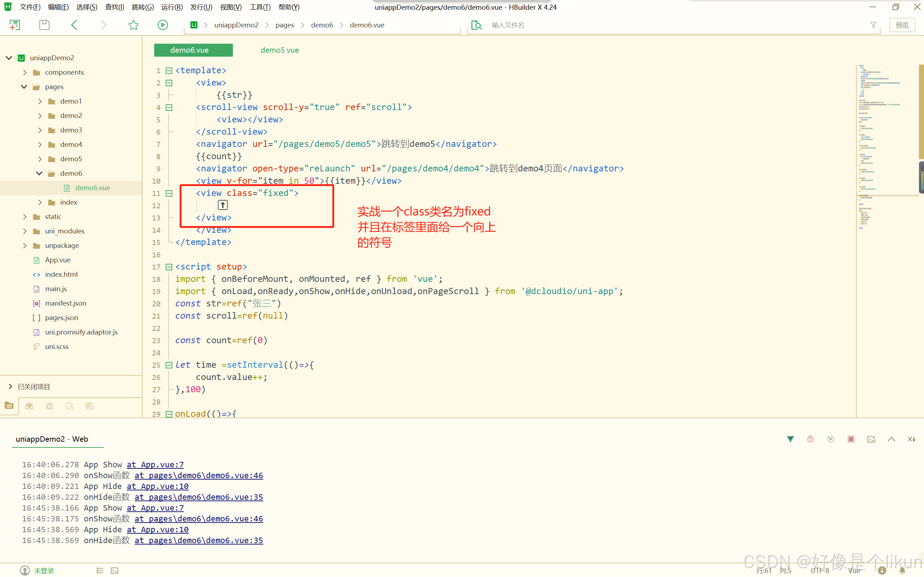
Task: Click the red stop button in console
Action: pyautogui.click(x=851, y=439)
